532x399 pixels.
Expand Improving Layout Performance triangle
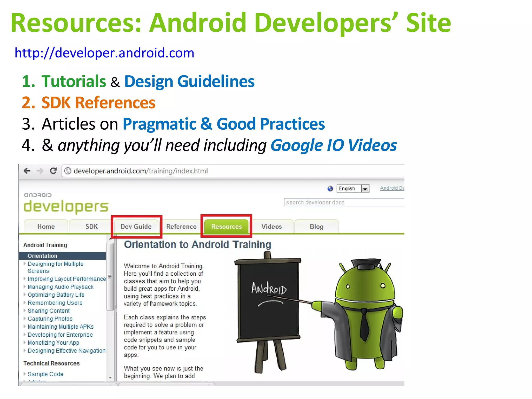(x=25, y=278)
